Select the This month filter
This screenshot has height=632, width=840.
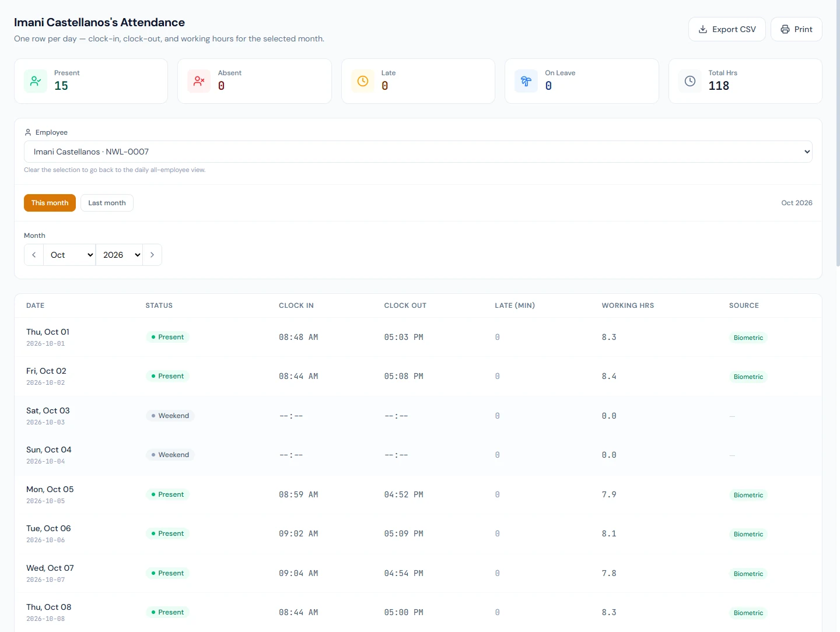tap(50, 203)
